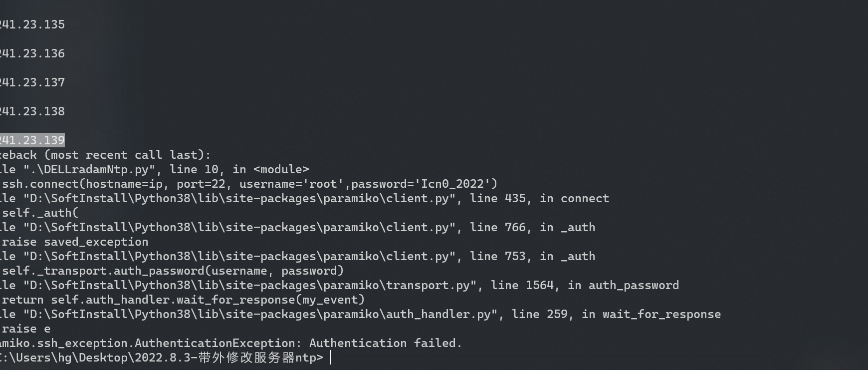
Task: Click the IP line ending 241.23.136
Action: pos(32,53)
